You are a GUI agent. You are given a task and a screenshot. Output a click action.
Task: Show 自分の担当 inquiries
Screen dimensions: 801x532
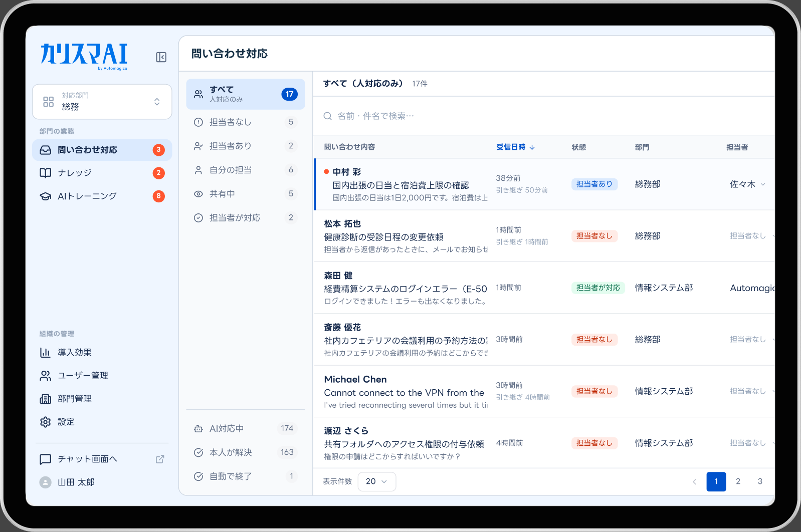(246, 170)
